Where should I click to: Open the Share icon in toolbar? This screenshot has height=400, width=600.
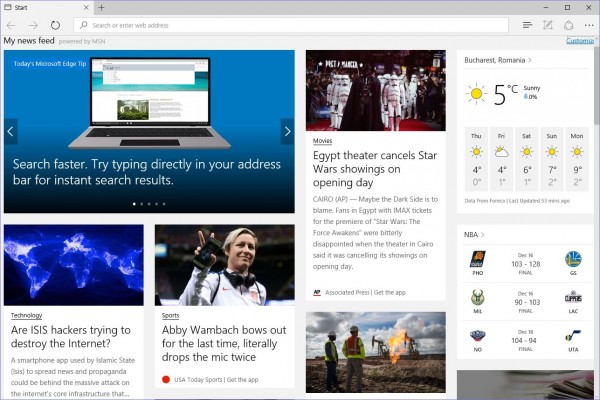coord(568,24)
